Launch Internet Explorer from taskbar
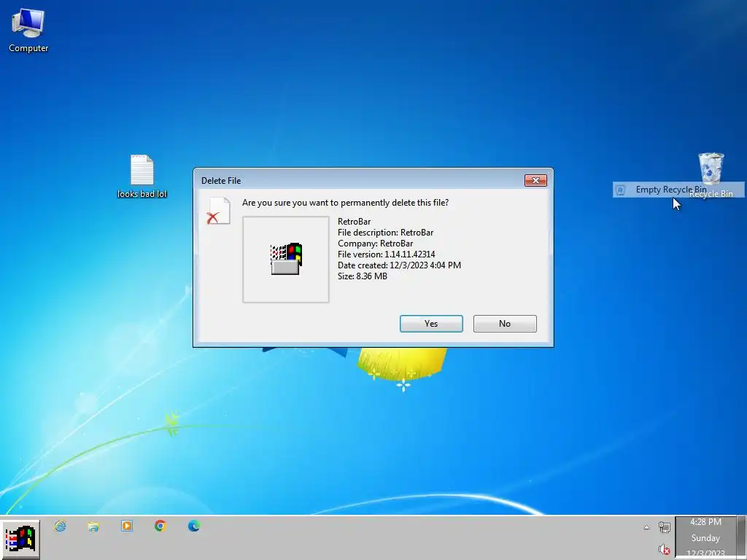 [x=60, y=526]
